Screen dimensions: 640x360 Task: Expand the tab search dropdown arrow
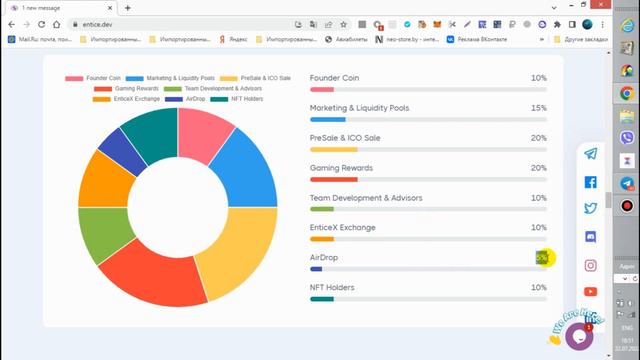(x=554, y=8)
